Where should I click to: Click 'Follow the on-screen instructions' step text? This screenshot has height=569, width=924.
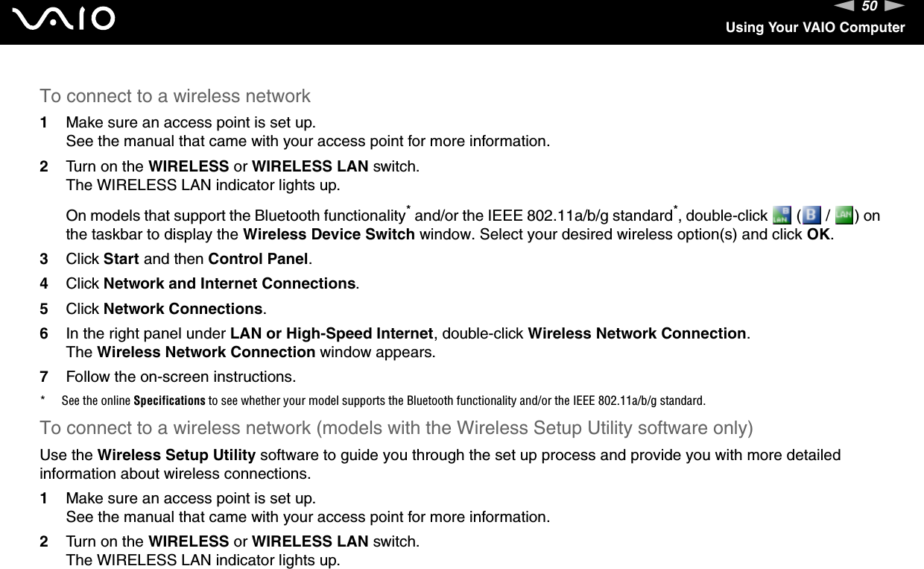(180, 375)
